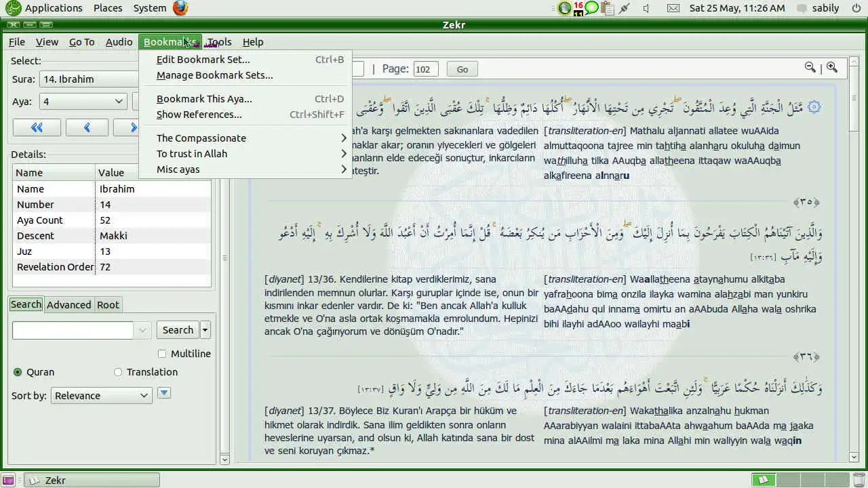Click the green prayer-times tray icon

[x=564, y=8]
